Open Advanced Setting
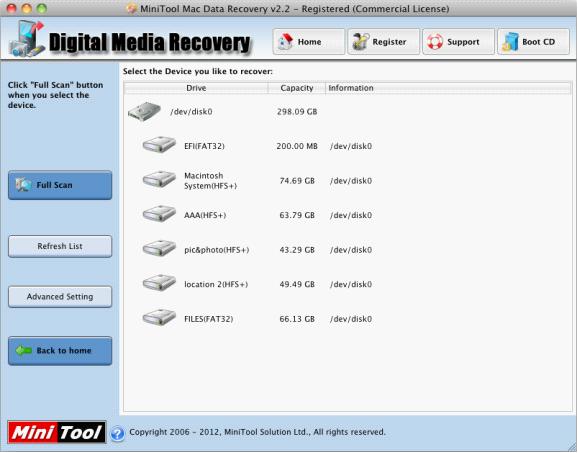The height and width of the screenshot is (453, 578). click(x=60, y=296)
